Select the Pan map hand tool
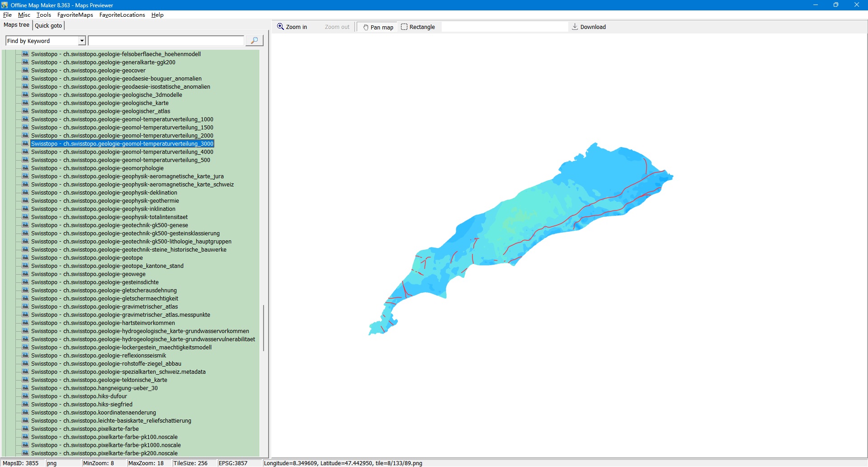 click(378, 27)
